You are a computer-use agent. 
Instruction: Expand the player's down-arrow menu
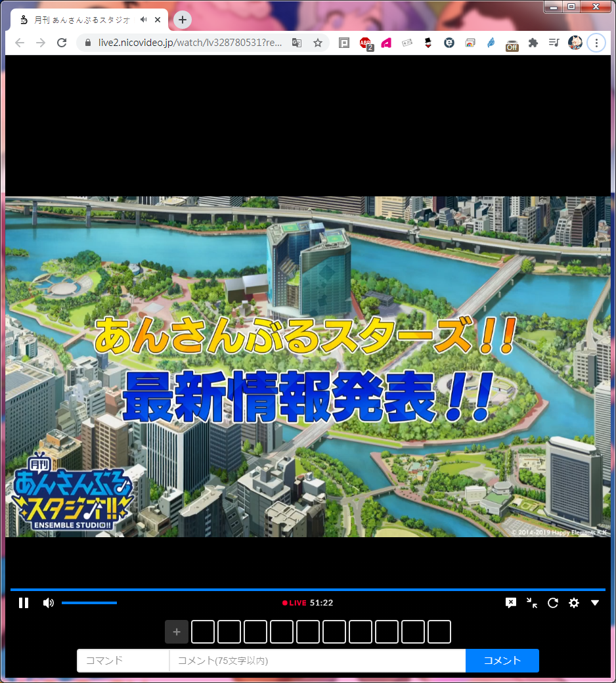click(595, 603)
